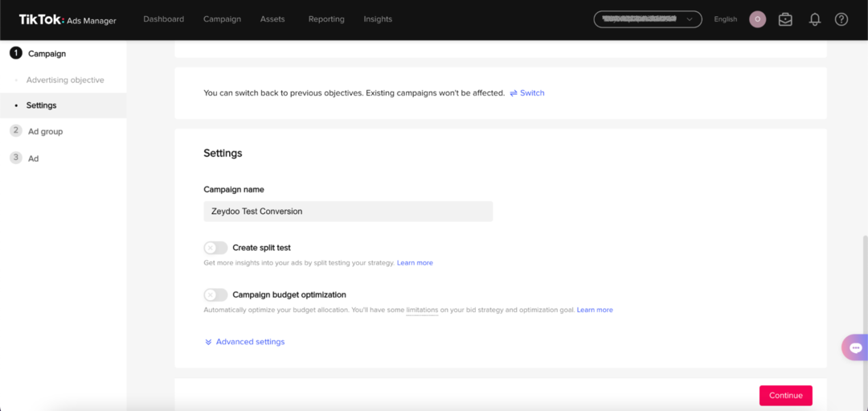This screenshot has width=868, height=411.
Task: Turn on Campaign budget optimization toggle
Action: click(215, 295)
